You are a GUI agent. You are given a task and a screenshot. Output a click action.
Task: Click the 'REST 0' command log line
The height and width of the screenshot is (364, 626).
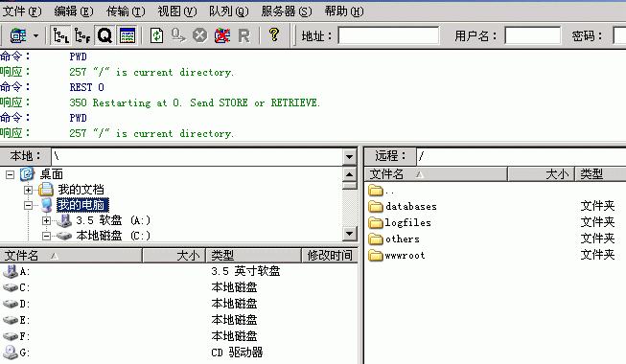pyautogui.click(x=86, y=87)
